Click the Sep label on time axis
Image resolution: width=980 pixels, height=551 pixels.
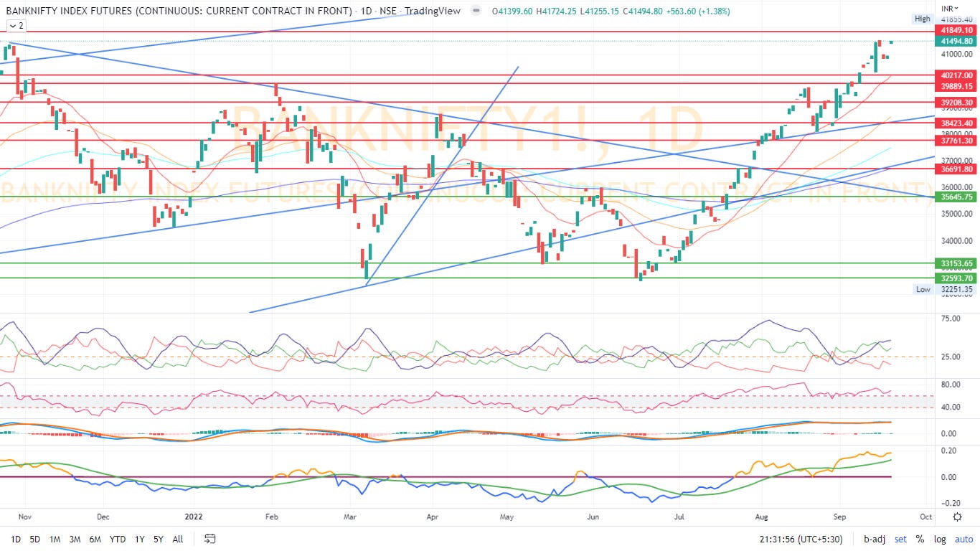840,517
